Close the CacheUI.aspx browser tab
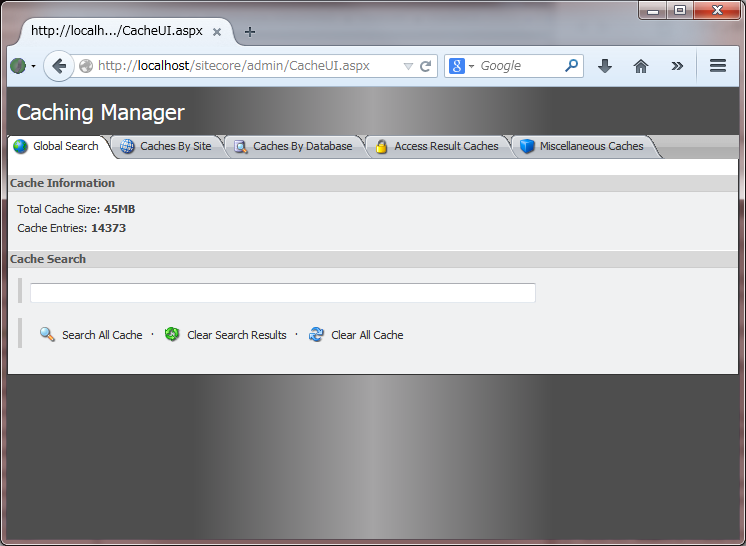This screenshot has width=746, height=546. (x=217, y=32)
